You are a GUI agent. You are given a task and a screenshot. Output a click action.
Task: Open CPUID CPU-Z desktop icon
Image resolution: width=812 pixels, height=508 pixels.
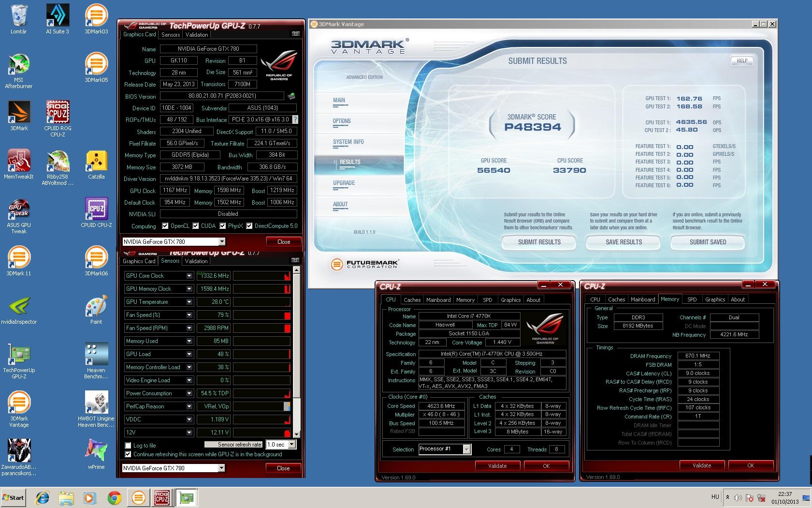(96, 213)
